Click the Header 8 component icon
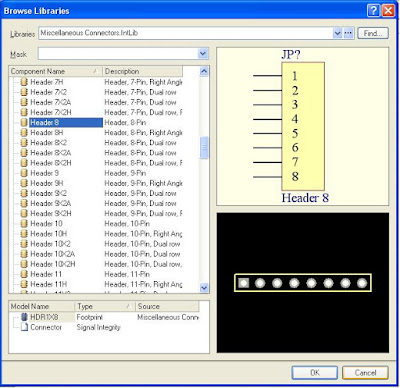Screen dimensions: 400x388 [x=24, y=122]
